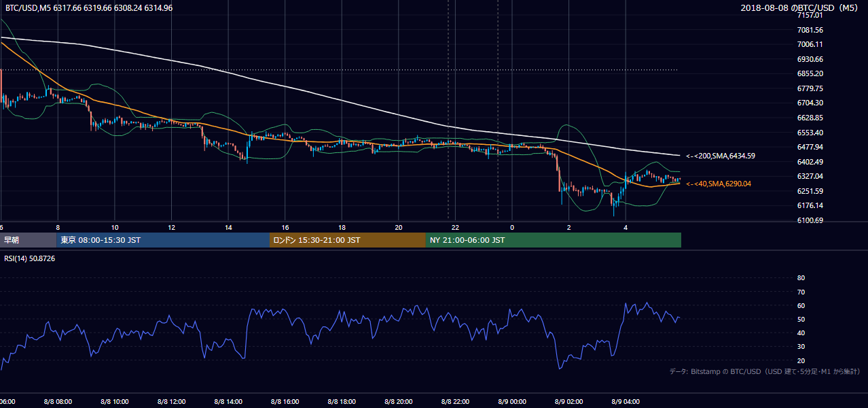The image size is (868, 408).
Task: Click the bottom time label 8/8 14:00
Action: click(228, 402)
